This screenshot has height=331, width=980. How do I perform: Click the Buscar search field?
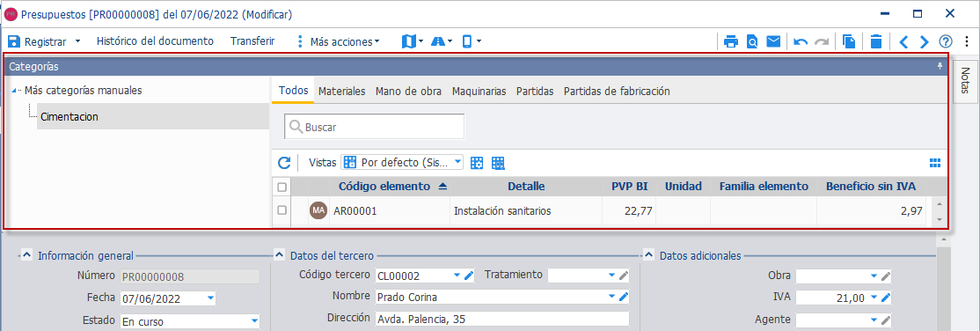(x=375, y=127)
